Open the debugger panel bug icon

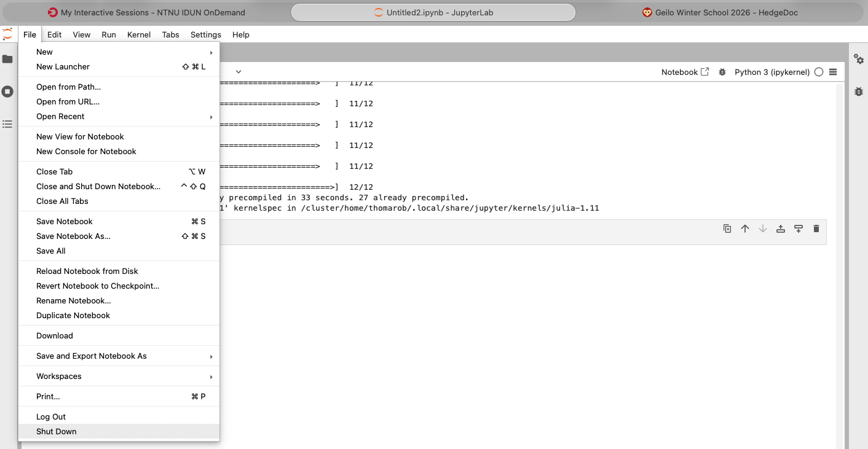pos(859,92)
